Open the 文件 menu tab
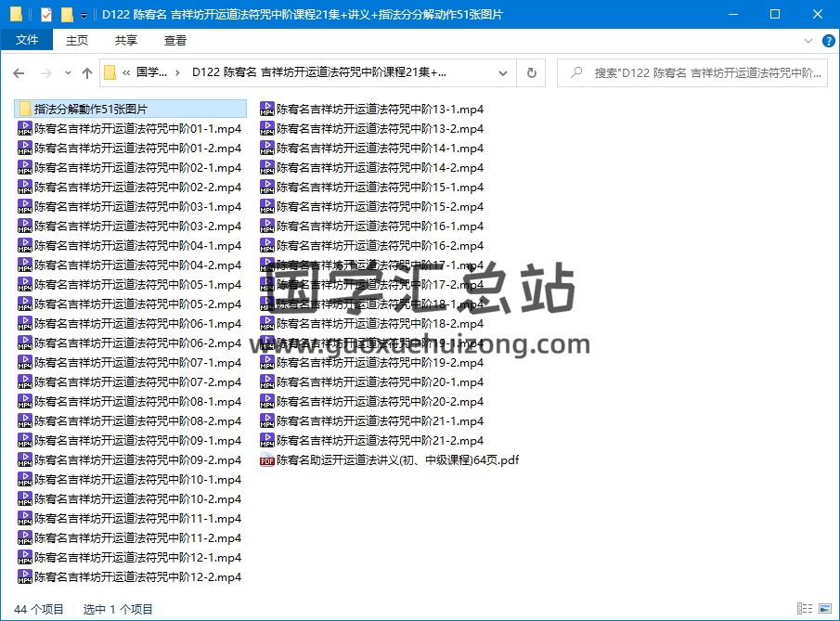This screenshot has height=621, width=840. pyautogui.click(x=27, y=40)
